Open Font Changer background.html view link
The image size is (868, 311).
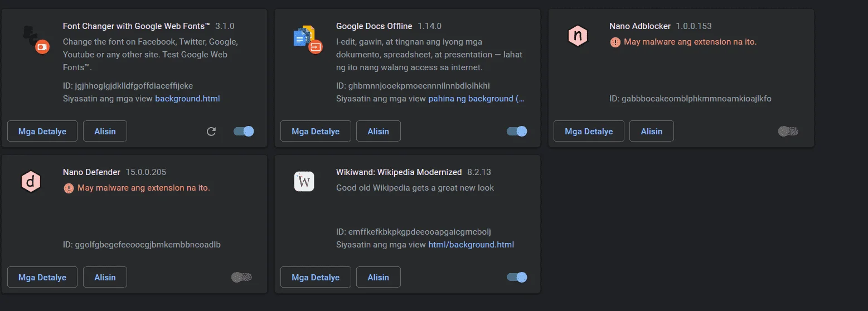pyautogui.click(x=187, y=99)
